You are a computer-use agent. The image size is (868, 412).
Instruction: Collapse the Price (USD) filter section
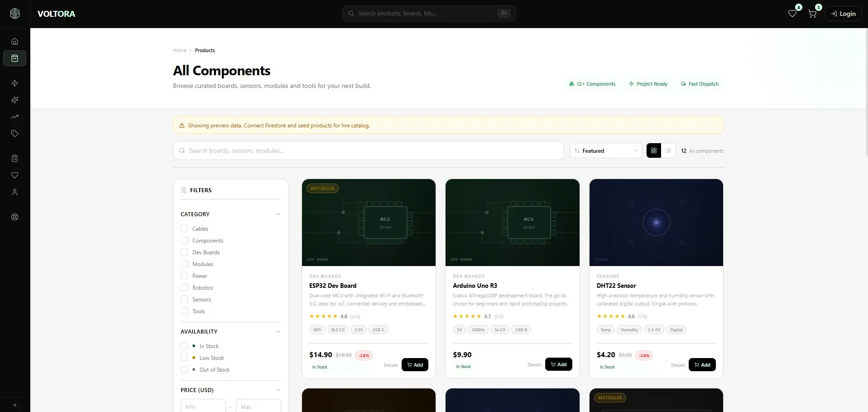click(x=278, y=390)
